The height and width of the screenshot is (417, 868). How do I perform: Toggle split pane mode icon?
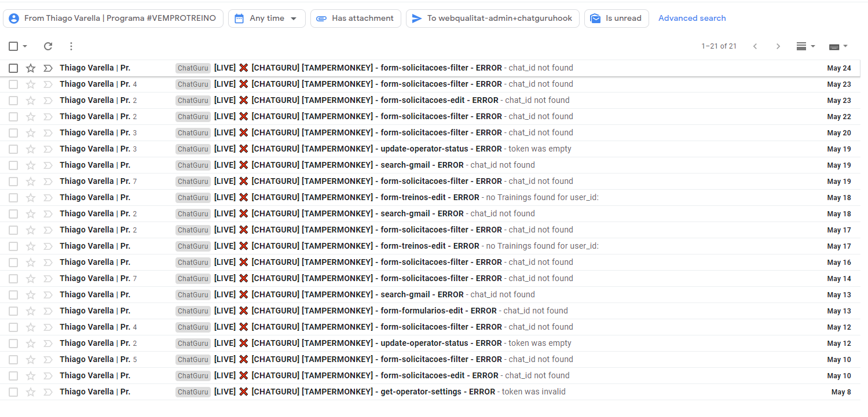801,46
